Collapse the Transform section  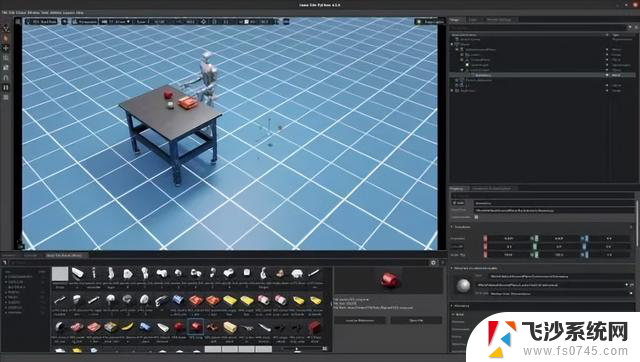click(x=452, y=227)
